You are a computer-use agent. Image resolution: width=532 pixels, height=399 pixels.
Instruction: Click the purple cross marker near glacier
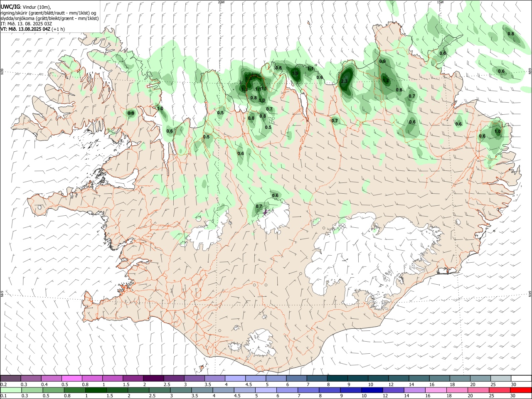266,212
